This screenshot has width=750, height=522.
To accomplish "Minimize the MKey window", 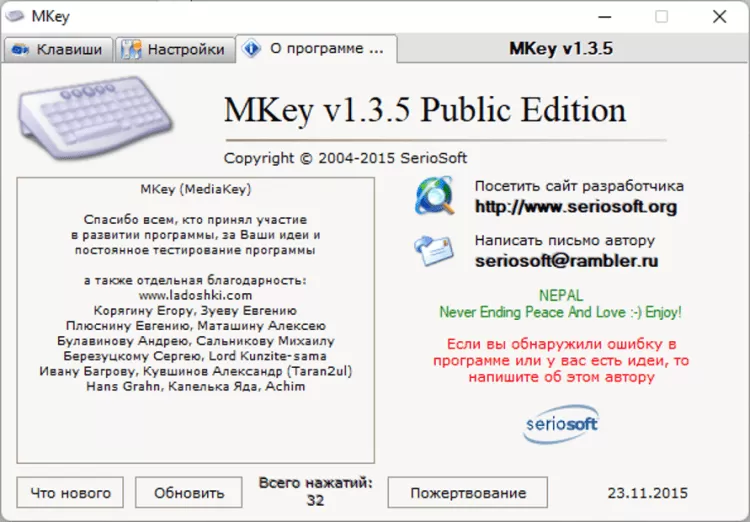I will point(605,17).
